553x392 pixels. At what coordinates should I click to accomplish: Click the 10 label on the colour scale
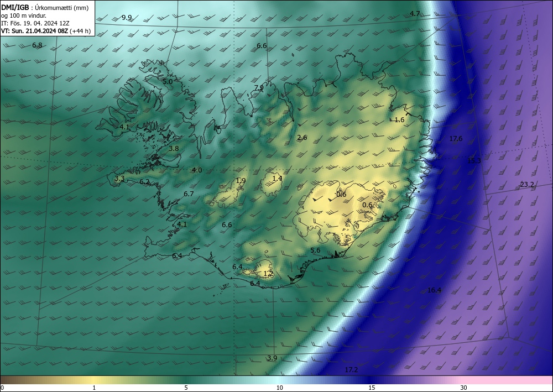[x=279, y=388]
